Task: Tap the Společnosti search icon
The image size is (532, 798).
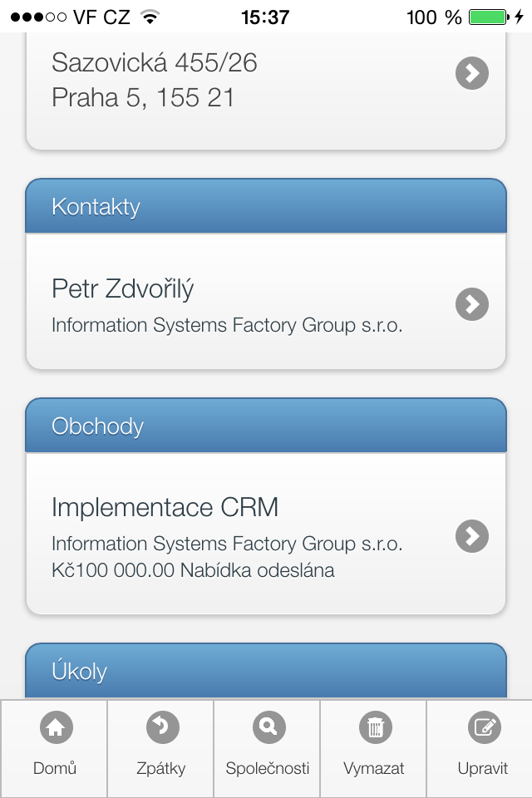Action: tap(268, 727)
